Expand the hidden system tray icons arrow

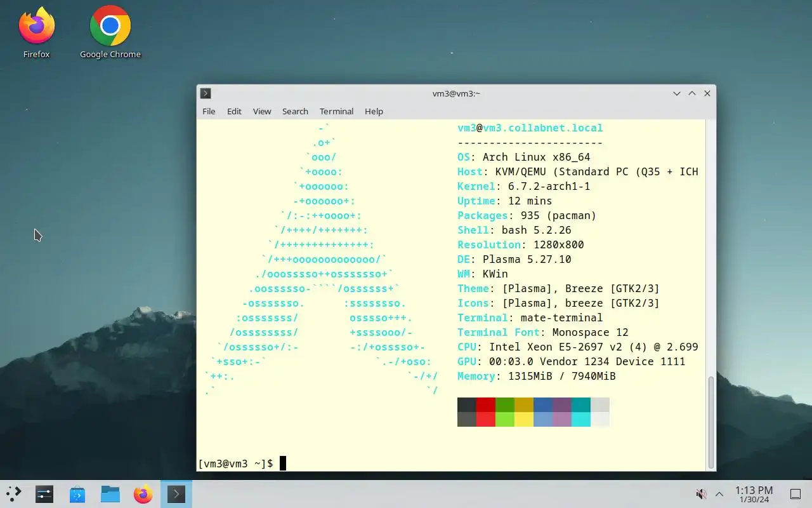(719, 494)
